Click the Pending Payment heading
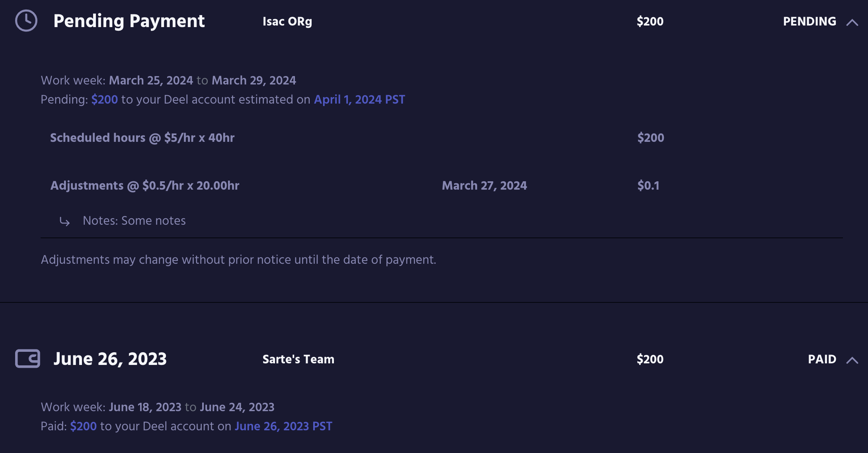 129,21
